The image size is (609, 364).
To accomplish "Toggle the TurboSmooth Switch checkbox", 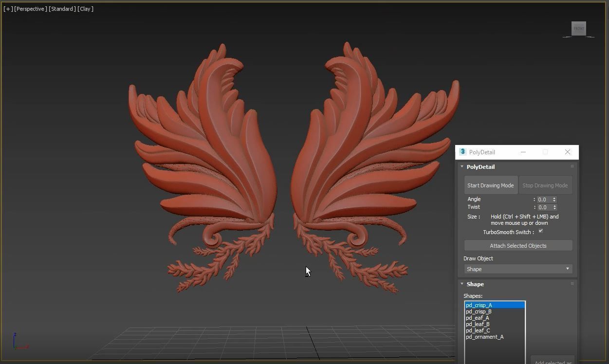I will 540,231.
